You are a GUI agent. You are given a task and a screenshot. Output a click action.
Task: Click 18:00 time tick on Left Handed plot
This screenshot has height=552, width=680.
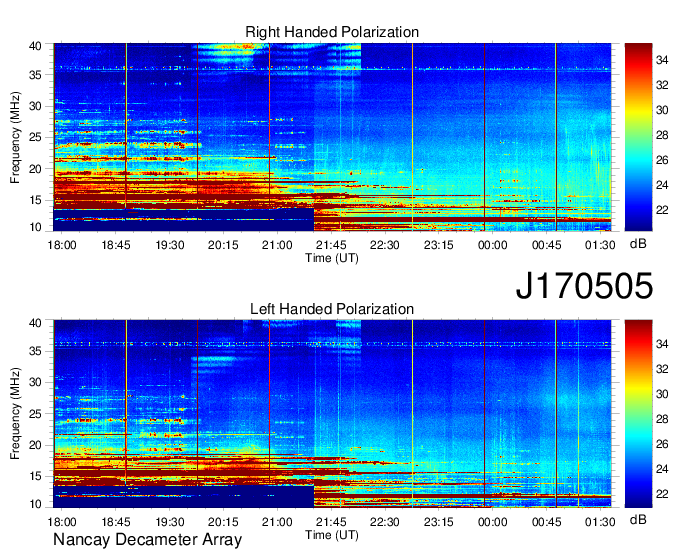click(62, 522)
